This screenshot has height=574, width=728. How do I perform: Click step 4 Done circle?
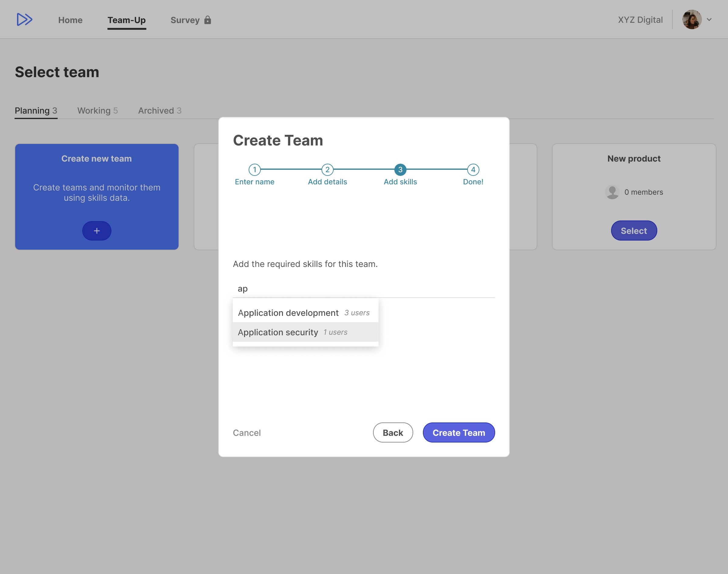[473, 170]
